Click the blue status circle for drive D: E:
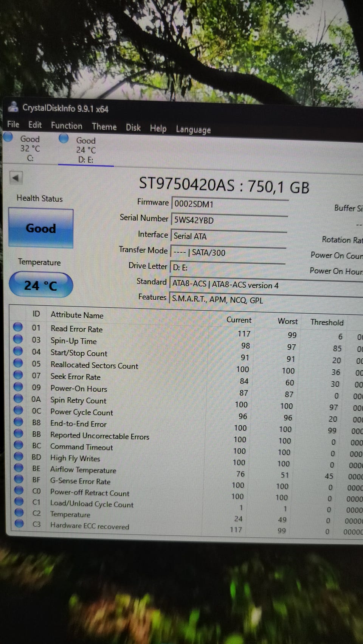The width and height of the screenshot is (363, 644). click(64, 138)
